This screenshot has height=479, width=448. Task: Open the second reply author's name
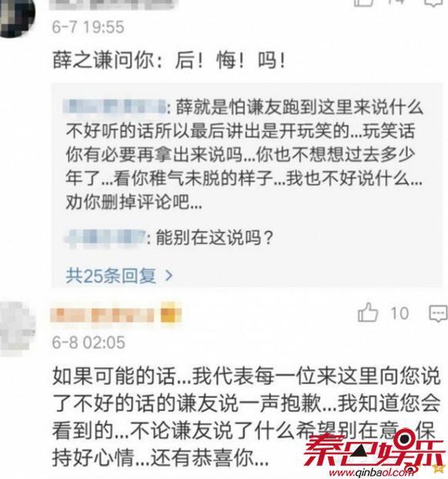[105, 237]
